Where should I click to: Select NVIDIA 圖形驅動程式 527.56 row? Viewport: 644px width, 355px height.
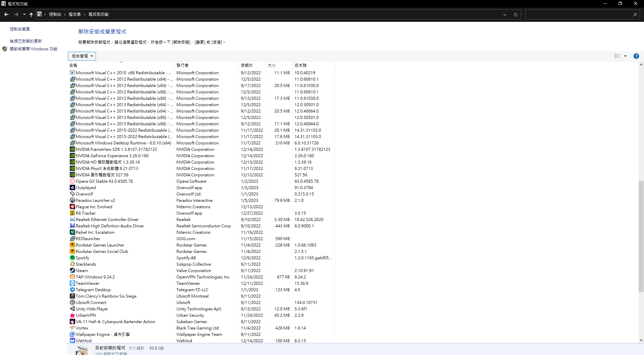(x=201, y=175)
